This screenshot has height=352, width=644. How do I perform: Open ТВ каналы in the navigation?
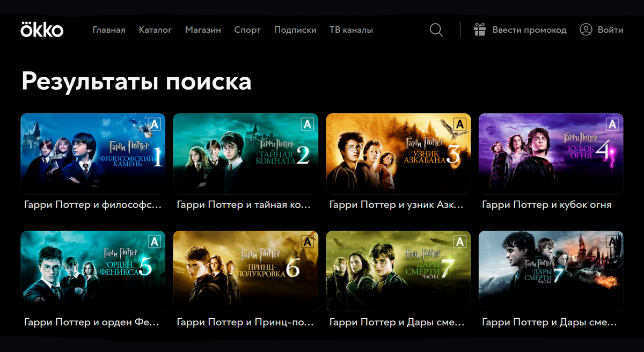351,30
